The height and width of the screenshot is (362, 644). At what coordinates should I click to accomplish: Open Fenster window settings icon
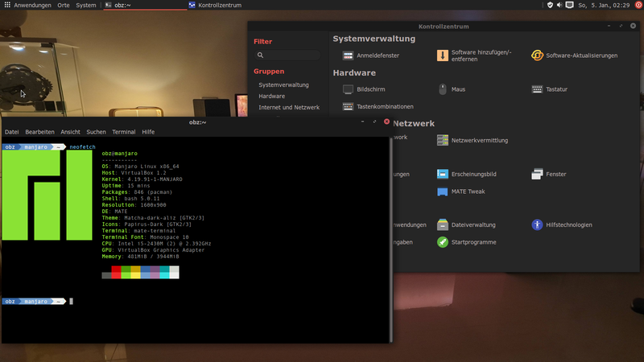[537, 174]
